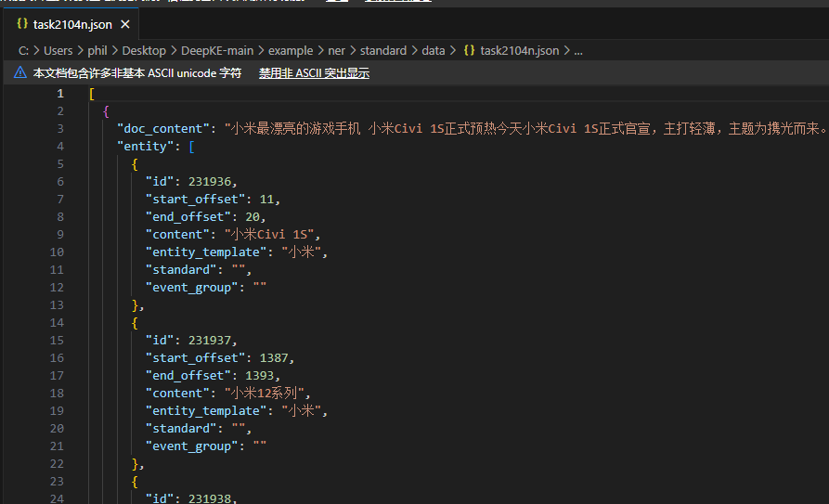Click the start_offset value 1387

[x=273, y=358]
